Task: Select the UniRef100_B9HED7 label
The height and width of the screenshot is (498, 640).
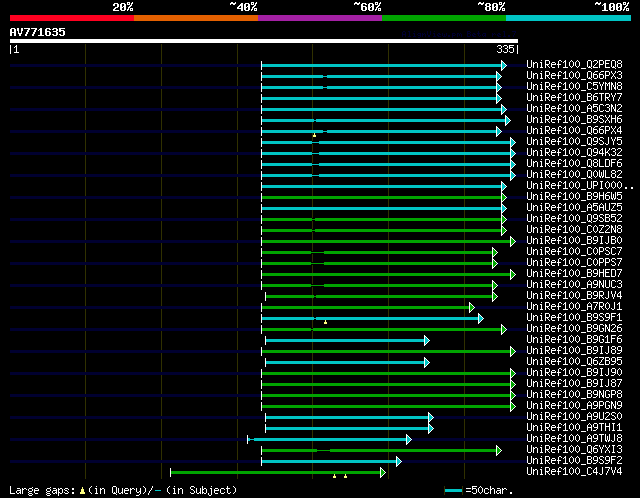Action: pos(574,274)
